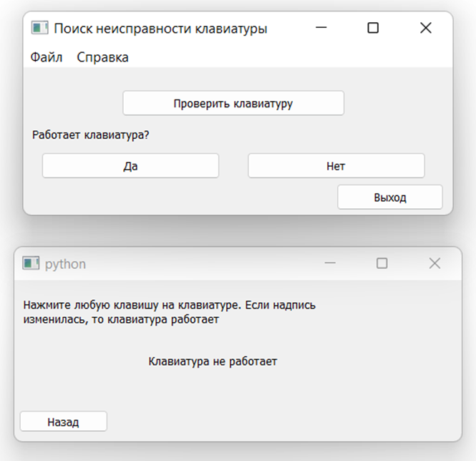476x461 pixels.
Task: Click the Поиск неисправности клавиатуры title text
Action: coord(160,29)
